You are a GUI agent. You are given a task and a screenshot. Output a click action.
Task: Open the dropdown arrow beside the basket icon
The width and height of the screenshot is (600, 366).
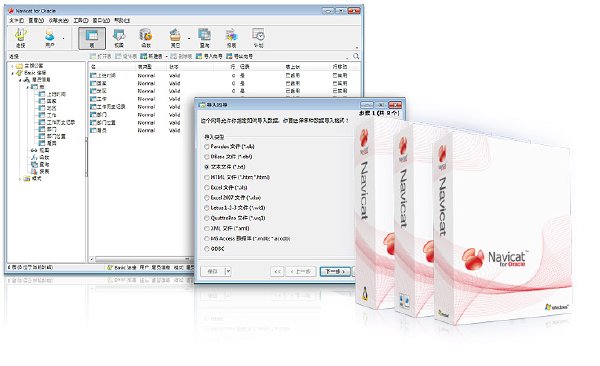(x=189, y=38)
